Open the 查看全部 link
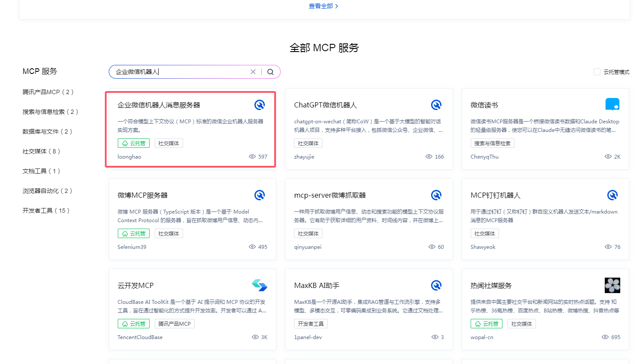Screen dimensions: 640x364 click(x=324, y=6)
